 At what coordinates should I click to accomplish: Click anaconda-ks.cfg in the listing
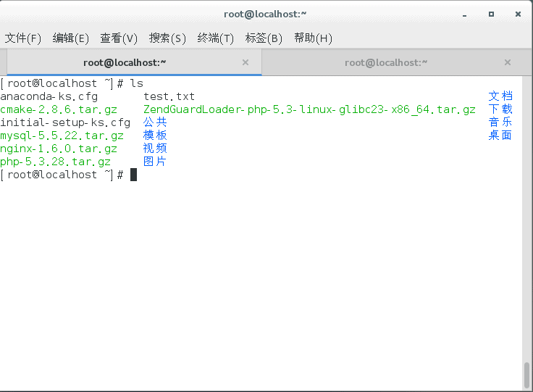[x=49, y=96]
